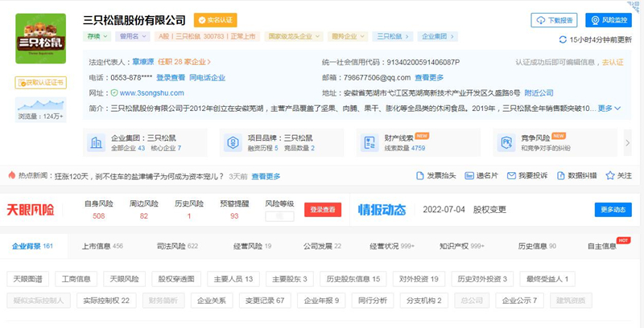Click the right arrow to scroll the cards
This screenshot has width=644, height=328.
point(627,142)
